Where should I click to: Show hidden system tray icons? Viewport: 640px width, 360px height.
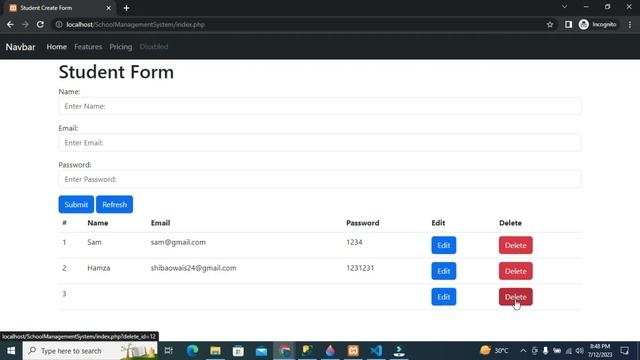pyautogui.click(x=523, y=351)
